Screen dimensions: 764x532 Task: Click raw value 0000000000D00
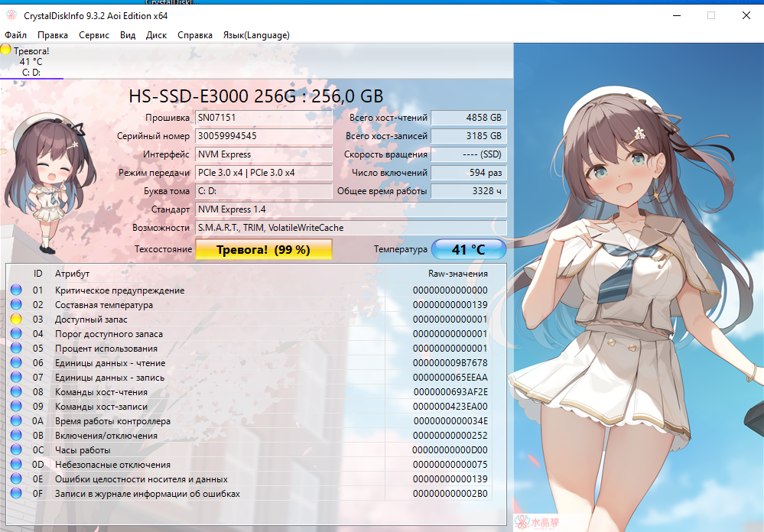point(450,450)
